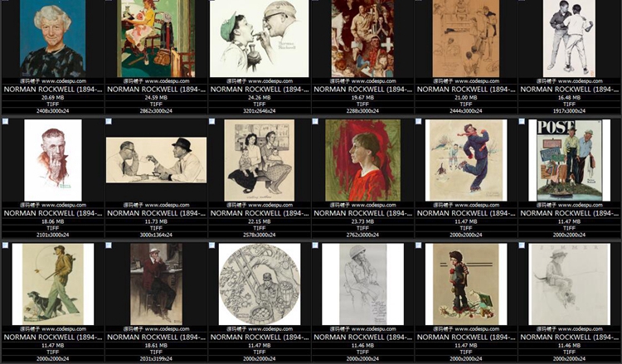
Task: Tick the checkbox of the mothers with babies drawing
Action: point(211,121)
